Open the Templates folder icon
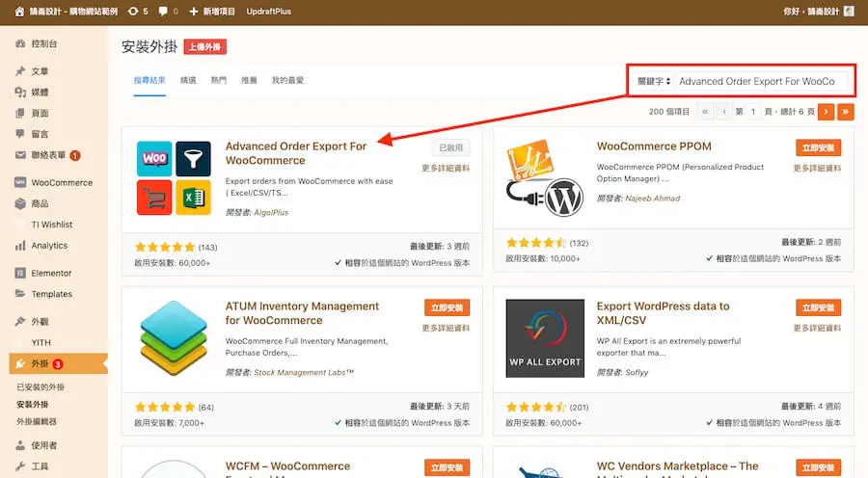Image resolution: width=868 pixels, height=478 pixels. pyautogui.click(x=20, y=294)
